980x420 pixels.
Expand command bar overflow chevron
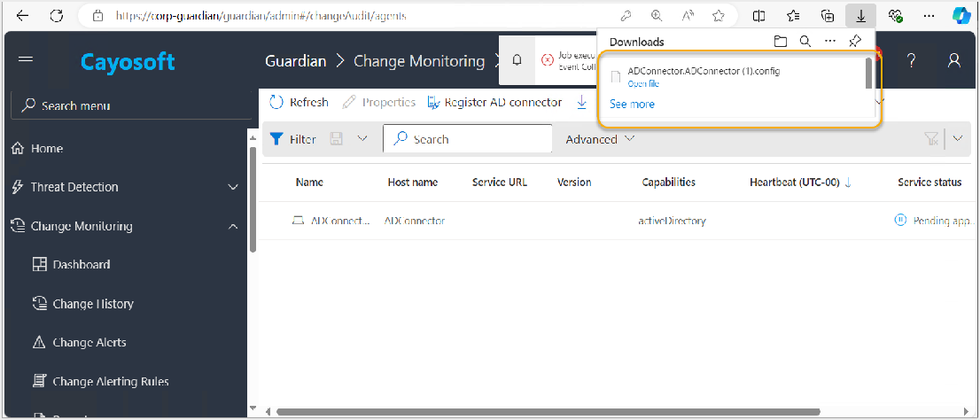(x=880, y=101)
